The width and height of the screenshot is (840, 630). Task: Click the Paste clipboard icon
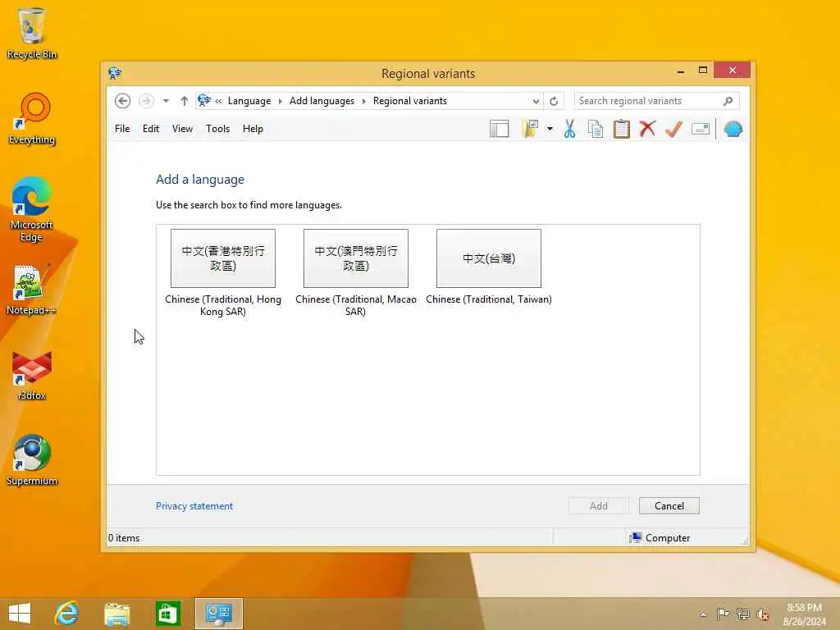pyautogui.click(x=622, y=129)
